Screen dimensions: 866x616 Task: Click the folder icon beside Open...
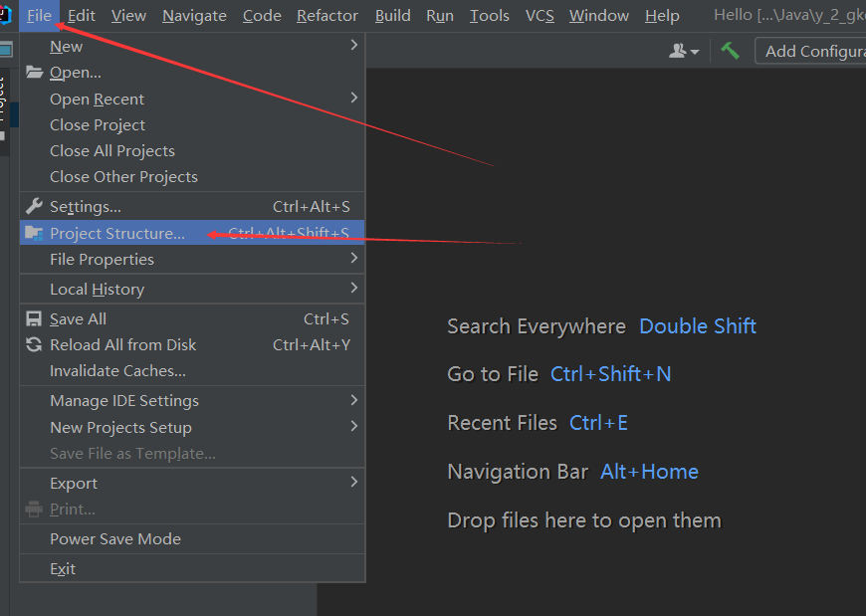[34, 73]
